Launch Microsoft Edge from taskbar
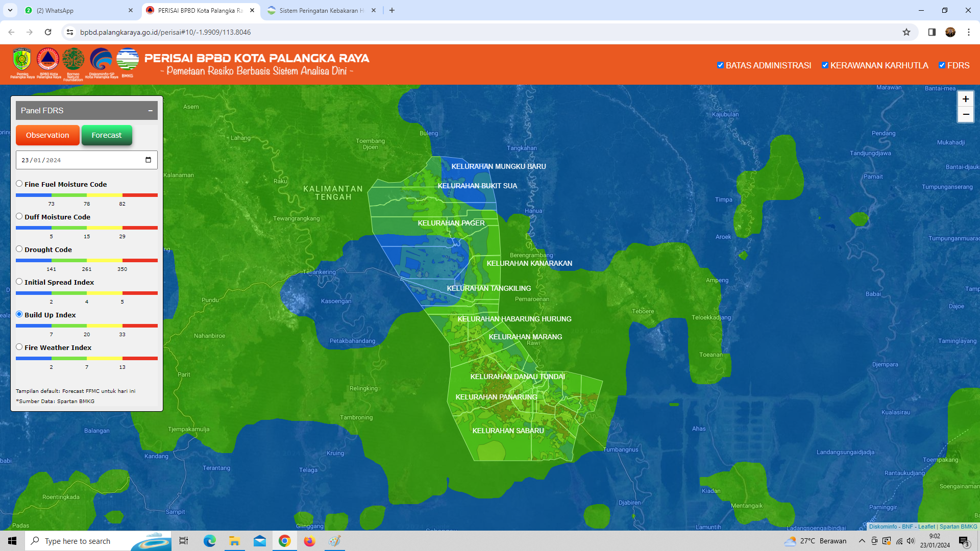This screenshot has width=980, height=551. [209, 541]
